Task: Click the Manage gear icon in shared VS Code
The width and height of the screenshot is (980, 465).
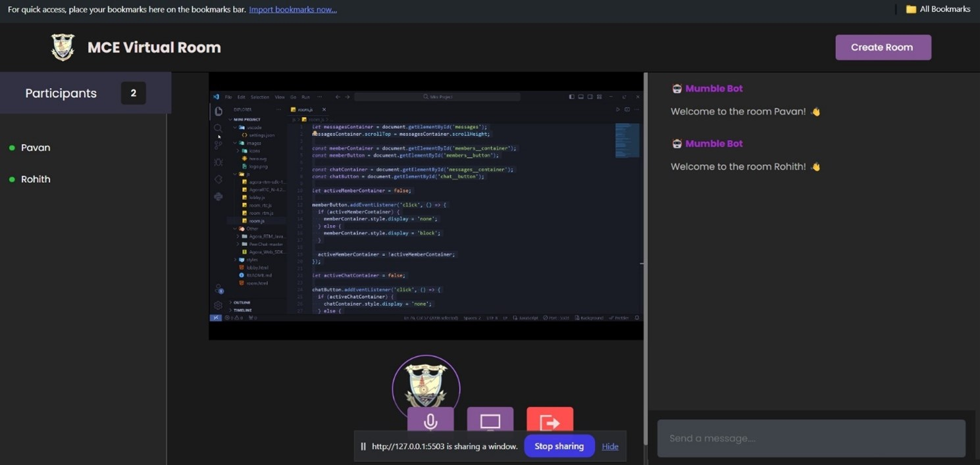Action: [218, 305]
